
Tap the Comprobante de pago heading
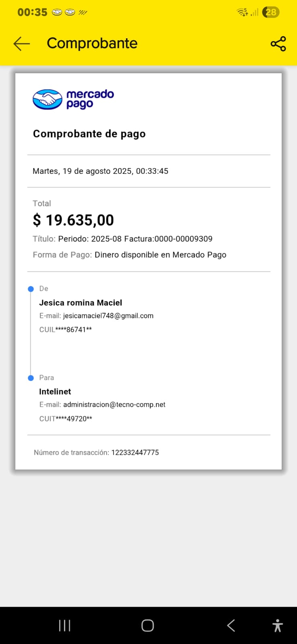point(89,134)
